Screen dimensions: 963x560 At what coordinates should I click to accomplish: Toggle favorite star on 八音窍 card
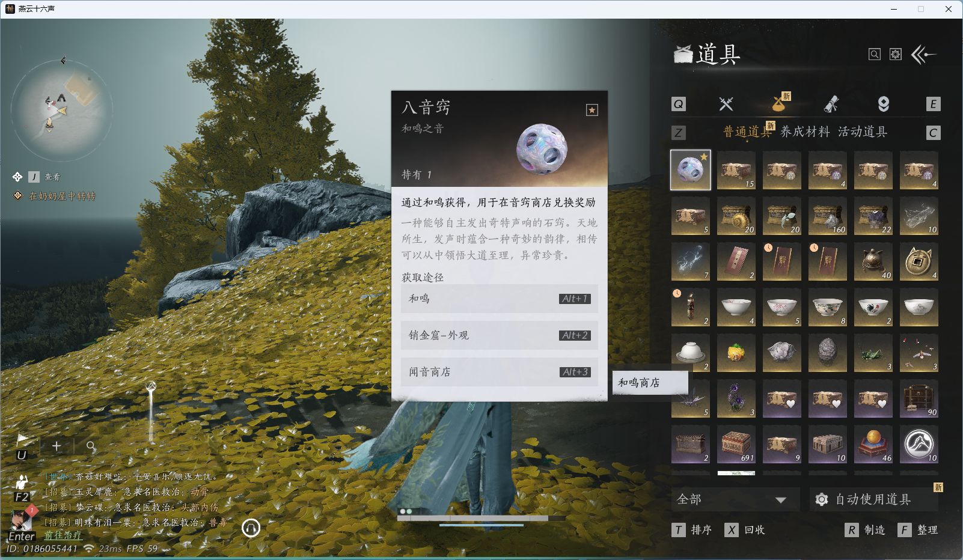(592, 110)
